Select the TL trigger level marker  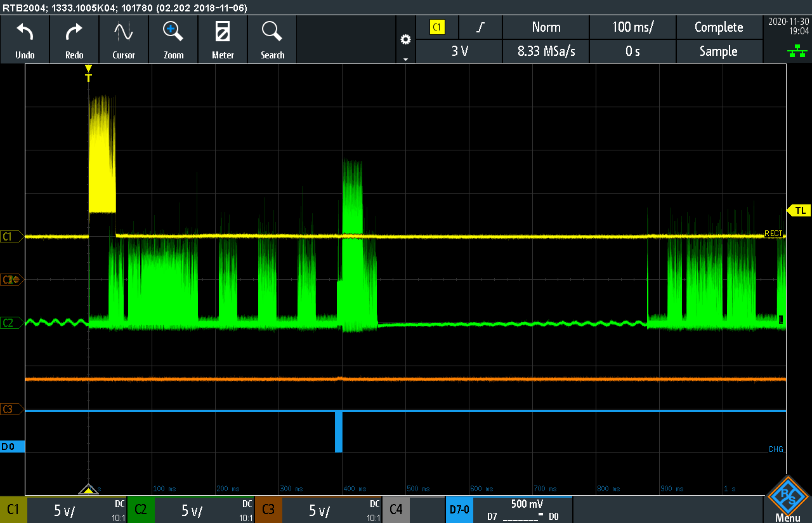pyautogui.click(x=799, y=211)
